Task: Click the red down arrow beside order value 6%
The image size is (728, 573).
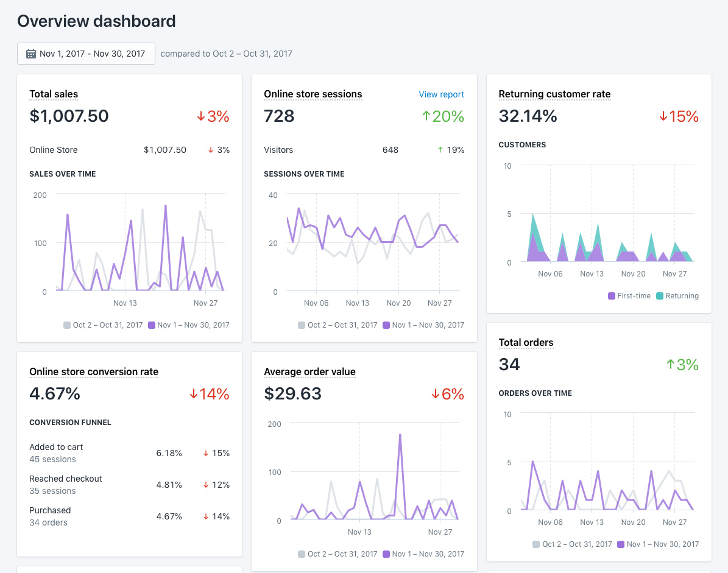Action: pos(436,394)
